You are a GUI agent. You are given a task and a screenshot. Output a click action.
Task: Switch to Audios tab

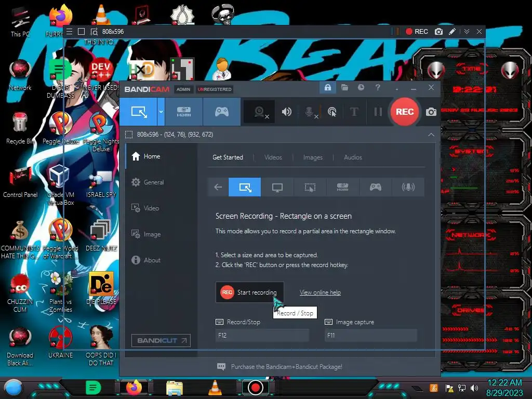coord(353,157)
